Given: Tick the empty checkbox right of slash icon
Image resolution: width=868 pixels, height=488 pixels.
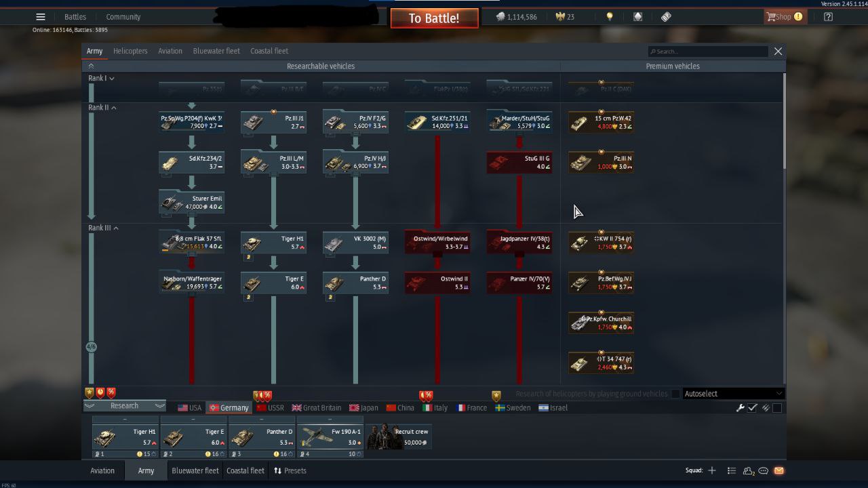Looking at the screenshot, I should click(x=777, y=408).
